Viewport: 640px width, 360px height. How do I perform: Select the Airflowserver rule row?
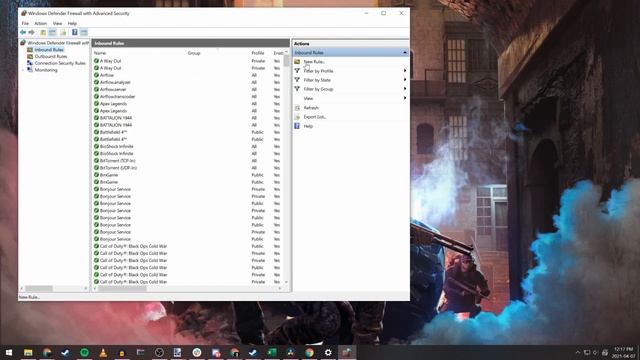188,89
